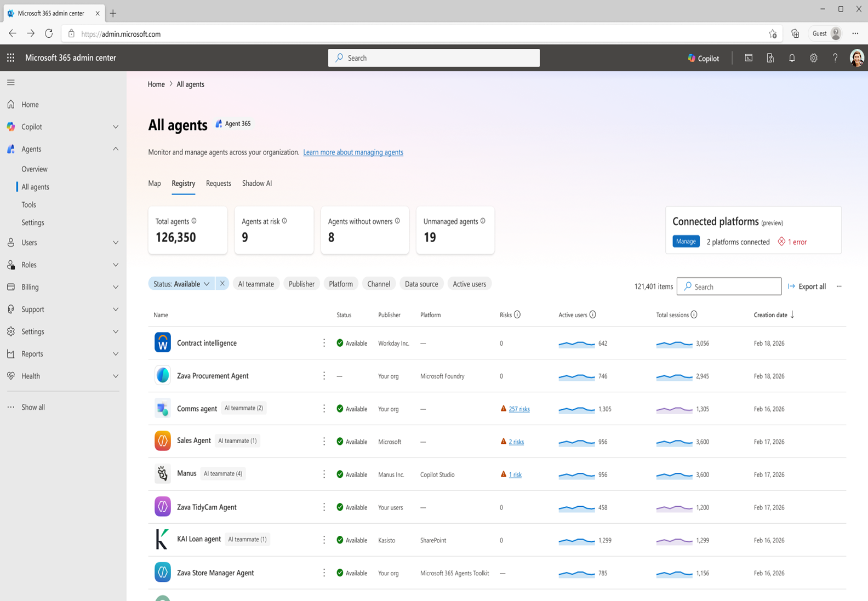Image resolution: width=868 pixels, height=601 pixels.
Task: Show info for Agents at risk
Action: point(284,221)
